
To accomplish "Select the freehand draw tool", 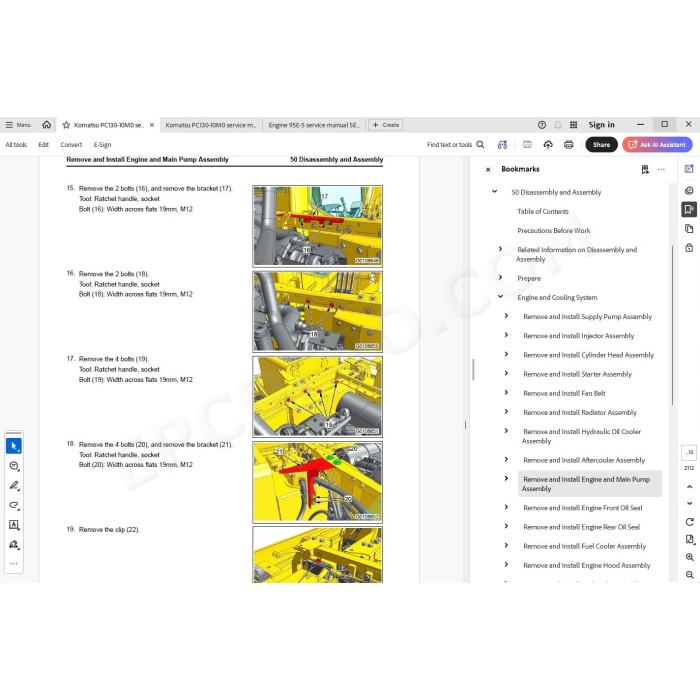I will [14, 505].
